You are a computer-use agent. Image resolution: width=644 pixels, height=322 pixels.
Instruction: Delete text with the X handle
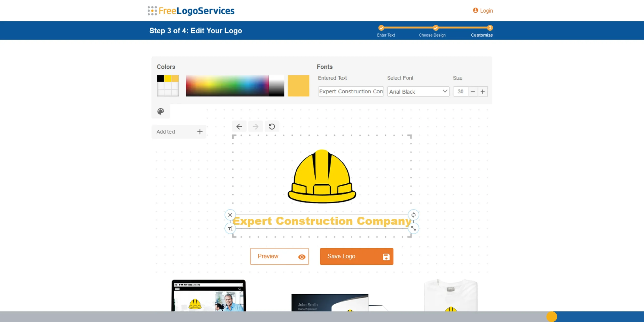click(230, 215)
